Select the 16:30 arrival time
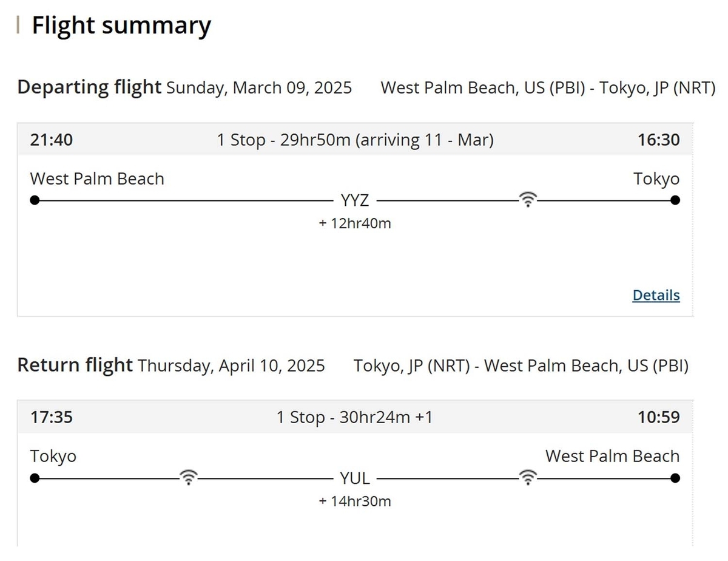The height and width of the screenshot is (561, 728). 659,140
